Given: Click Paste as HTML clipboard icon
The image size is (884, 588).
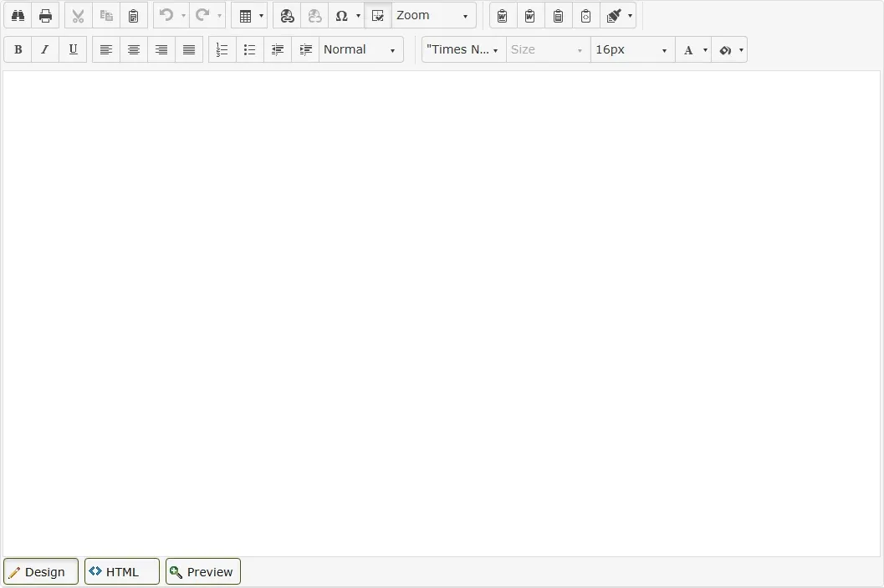Looking at the screenshot, I should (x=585, y=16).
